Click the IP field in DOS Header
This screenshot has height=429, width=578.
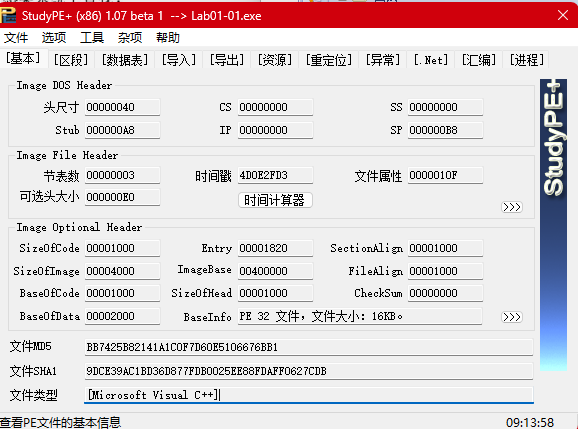[x=275, y=130]
